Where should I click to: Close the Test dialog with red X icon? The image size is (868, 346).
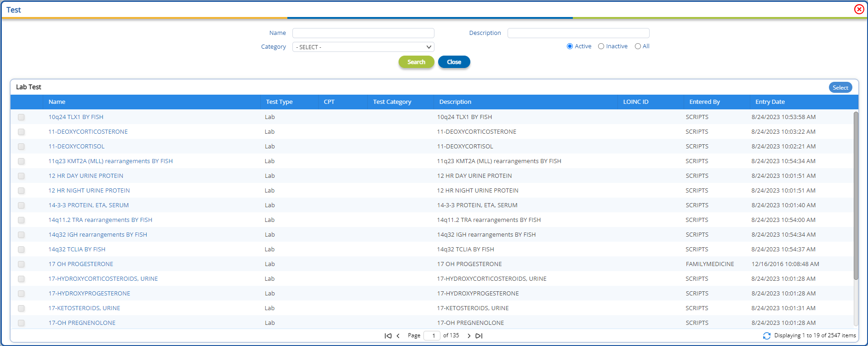coord(859,9)
